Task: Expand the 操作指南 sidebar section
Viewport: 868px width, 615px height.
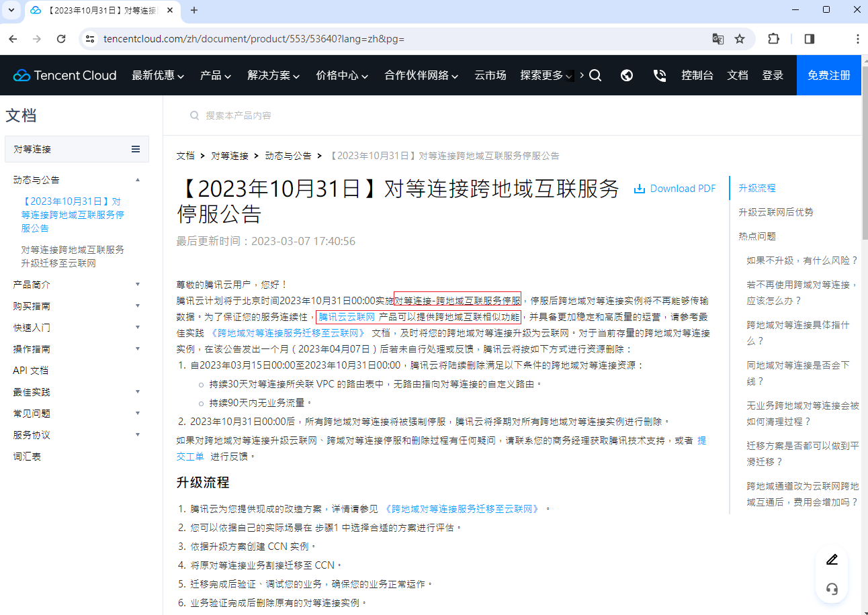Action: point(77,349)
